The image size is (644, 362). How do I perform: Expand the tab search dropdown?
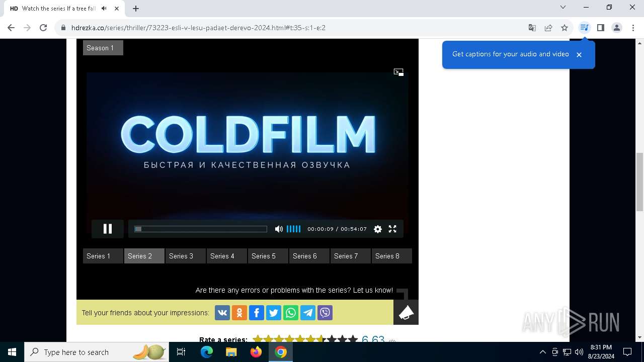coord(563,7)
